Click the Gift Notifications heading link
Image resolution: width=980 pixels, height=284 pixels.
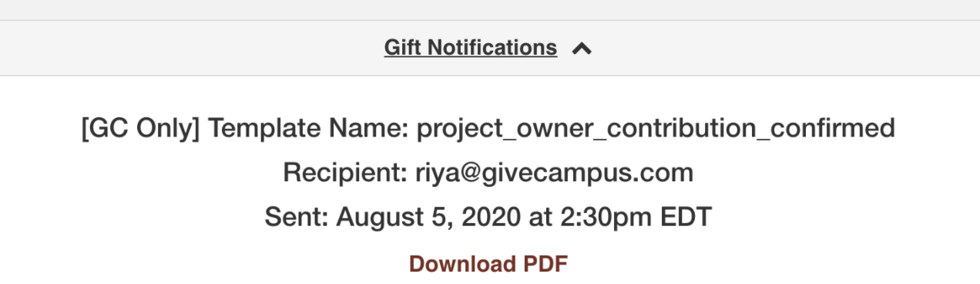click(x=471, y=48)
